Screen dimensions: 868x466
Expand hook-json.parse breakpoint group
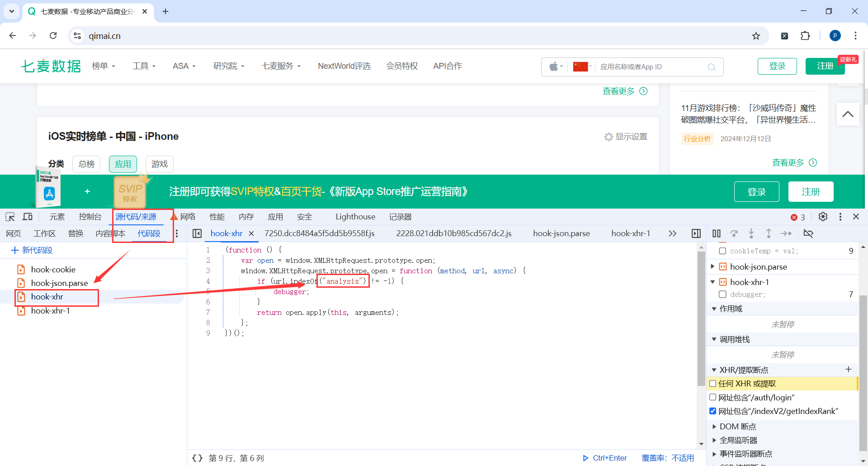pyautogui.click(x=713, y=266)
